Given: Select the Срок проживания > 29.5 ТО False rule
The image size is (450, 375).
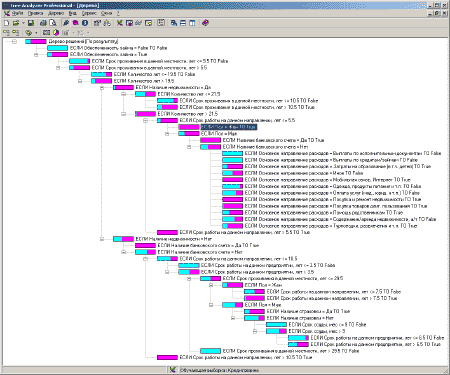Looking at the screenshot, I should [x=291, y=351].
